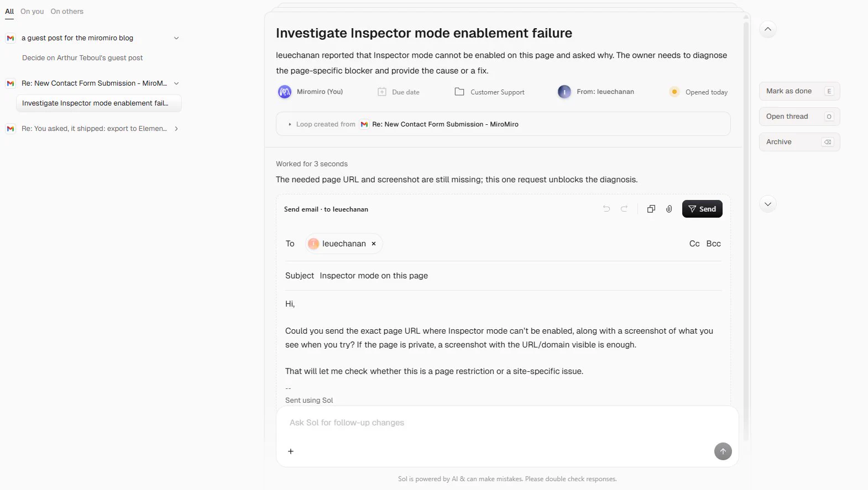Expand the export to Elementor thread
Viewport: 868px width, 490px height.
click(176, 129)
